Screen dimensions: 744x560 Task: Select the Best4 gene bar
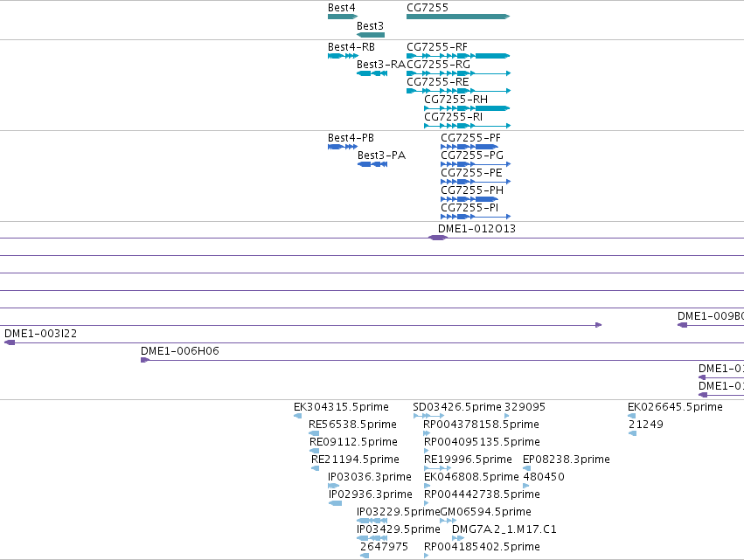[x=343, y=17]
